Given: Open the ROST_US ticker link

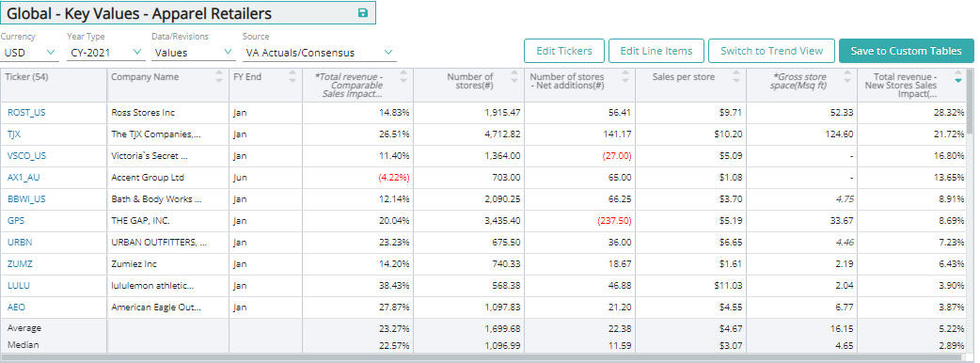Looking at the screenshot, I should click(26, 113).
